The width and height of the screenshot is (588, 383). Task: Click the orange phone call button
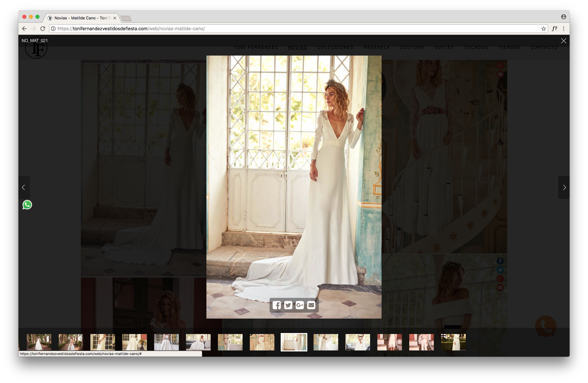(x=546, y=326)
